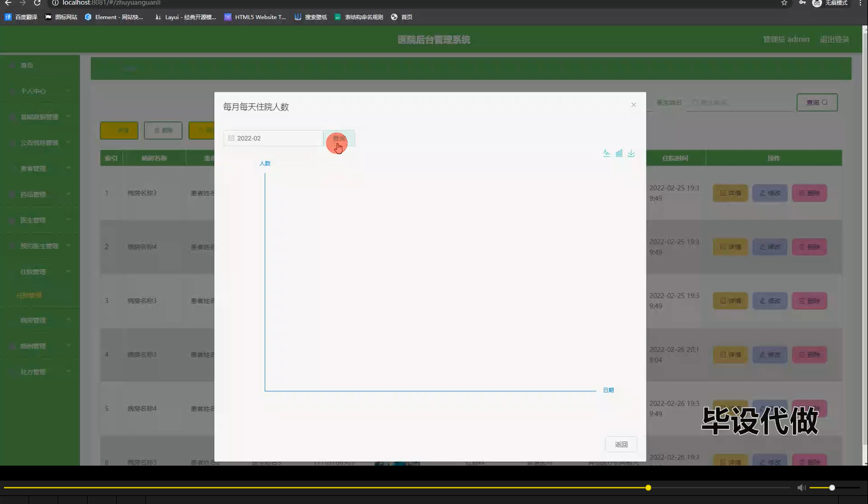
Task: Open the 首页 bookmark in bookmarks bar
Action: click(402, 17)
